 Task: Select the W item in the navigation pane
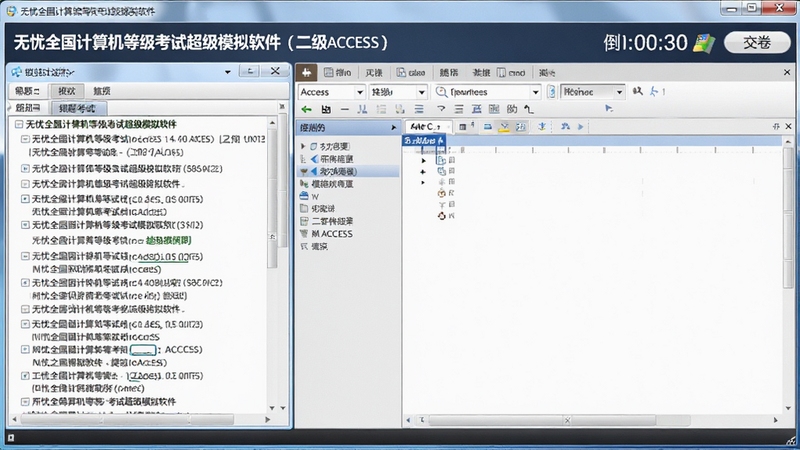tap(315, 196)
